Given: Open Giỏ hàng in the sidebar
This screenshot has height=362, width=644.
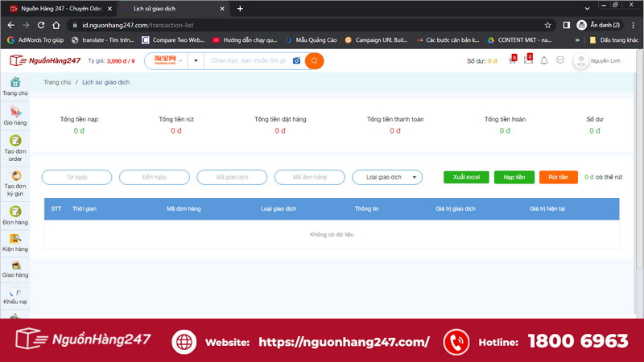Looking at the screenshot, I should (15, 116).
